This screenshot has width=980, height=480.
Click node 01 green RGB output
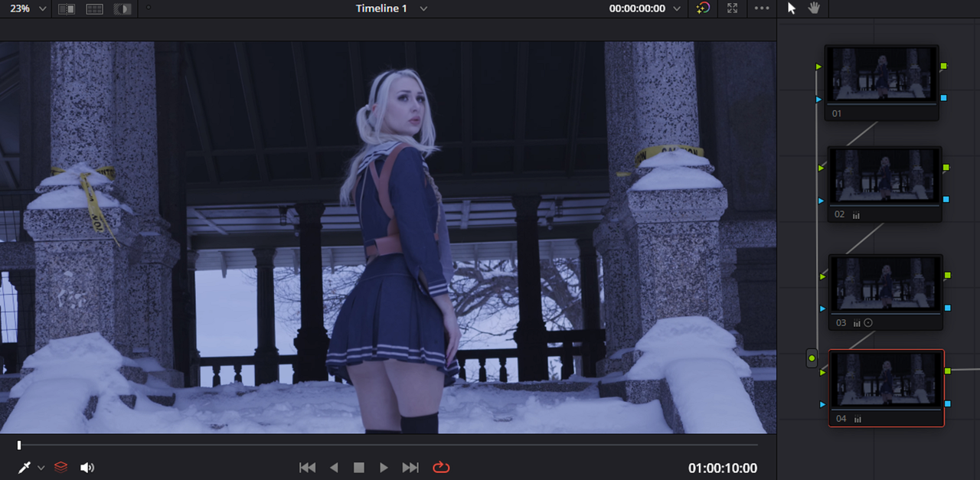tap(944, 66)
